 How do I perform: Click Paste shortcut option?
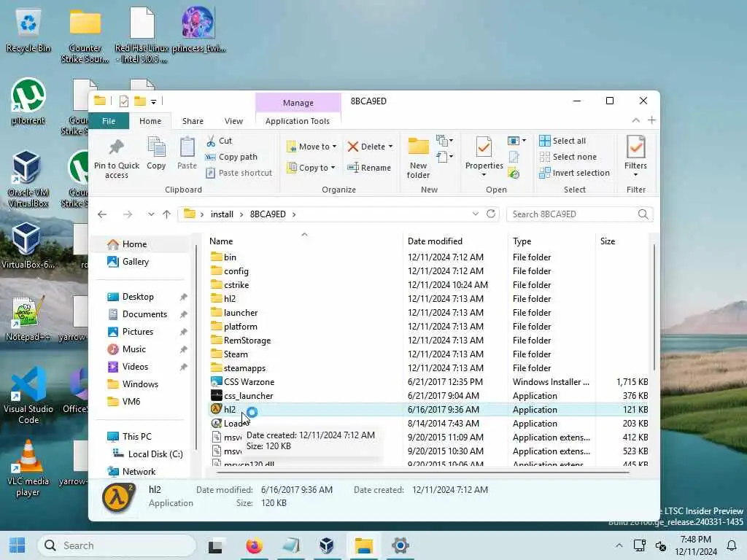coord(239,173)
